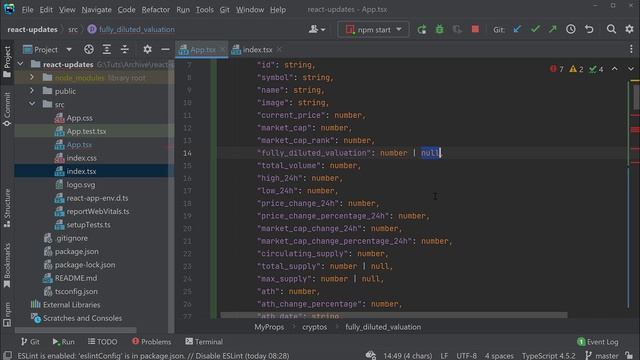Open the Bookmarks tool window on left stripe
This screenshot has width=640, height=360.
[7, 265]
